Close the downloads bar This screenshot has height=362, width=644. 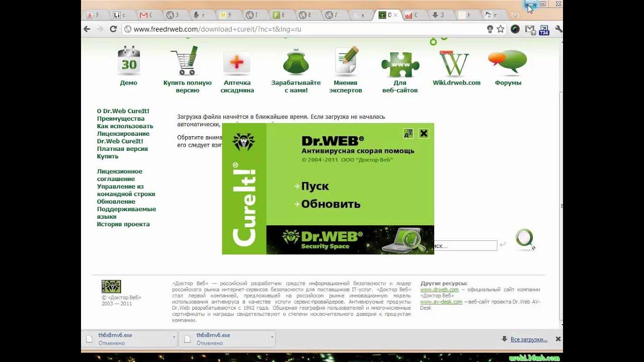pos(558,339)
